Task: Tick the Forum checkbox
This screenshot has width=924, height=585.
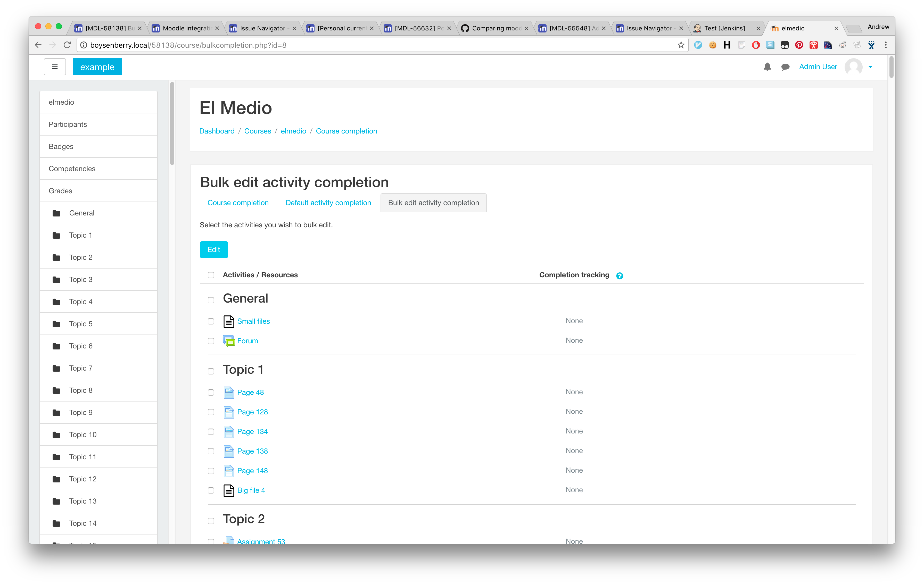Action: 211,341
